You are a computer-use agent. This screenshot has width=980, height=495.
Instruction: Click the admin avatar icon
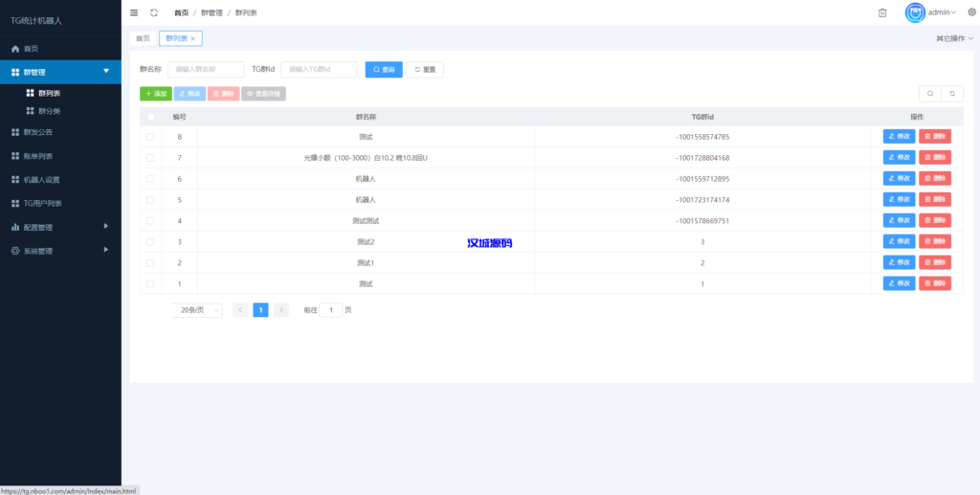(916, 12)
